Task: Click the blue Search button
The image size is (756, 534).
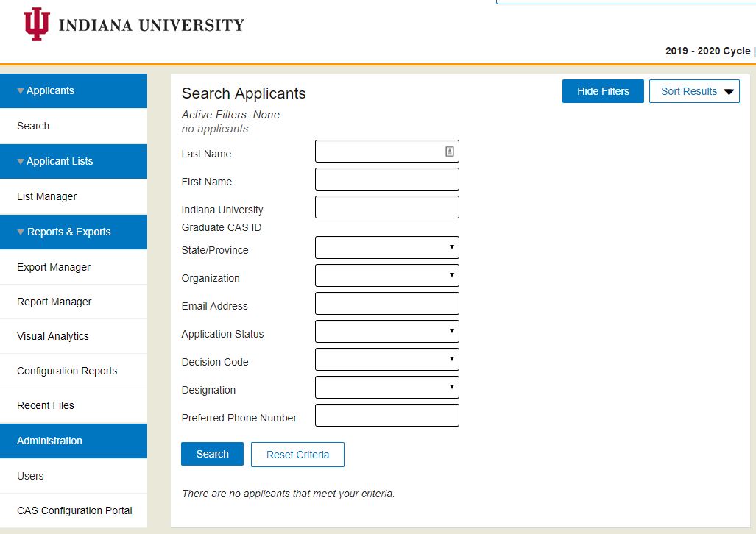Action: pos(212,454)
